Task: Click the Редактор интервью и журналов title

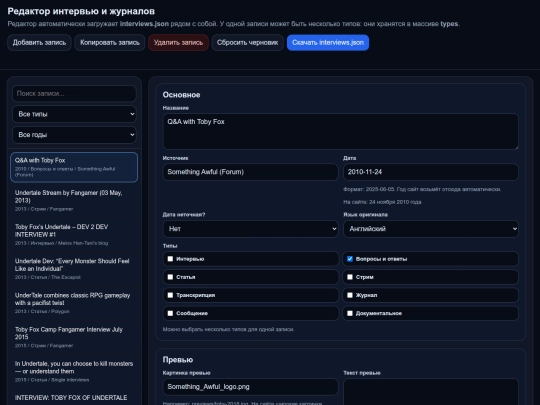Action: (x=81, y=11)
